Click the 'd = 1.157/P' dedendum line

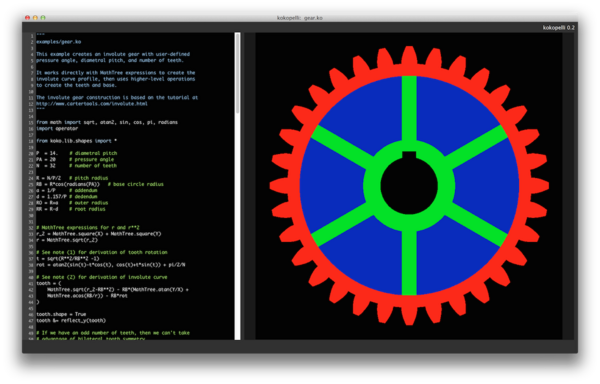(x=67, y=197)
